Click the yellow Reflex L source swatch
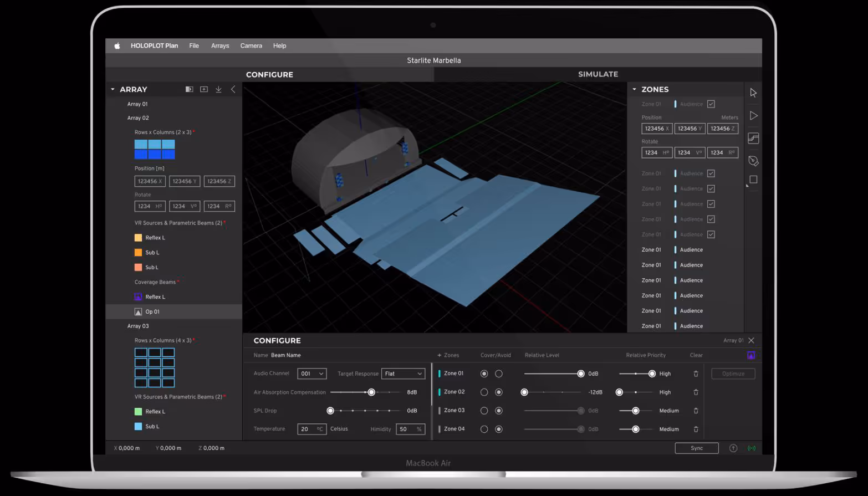Image resolution: width=868 pixels, height=496 pixels. (138, 238)
